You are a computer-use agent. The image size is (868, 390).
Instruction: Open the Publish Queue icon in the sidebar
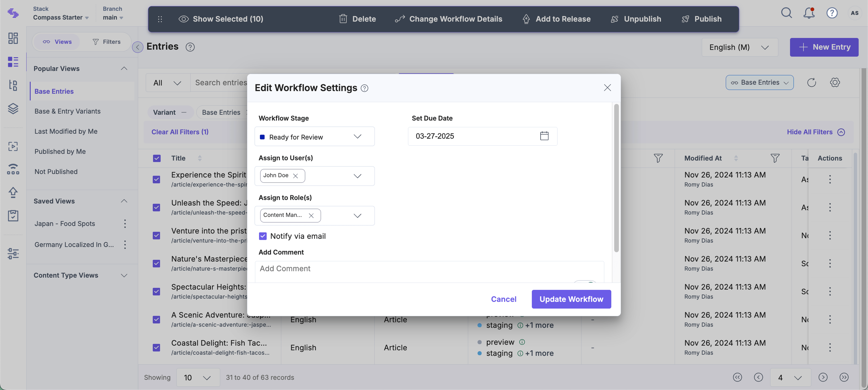(x=13, y=169)
